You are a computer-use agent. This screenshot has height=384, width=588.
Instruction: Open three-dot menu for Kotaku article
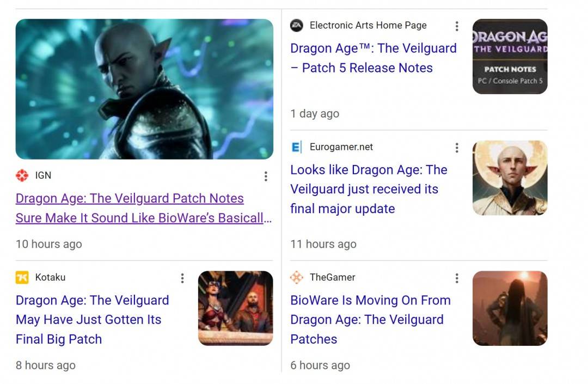point(182,278)
